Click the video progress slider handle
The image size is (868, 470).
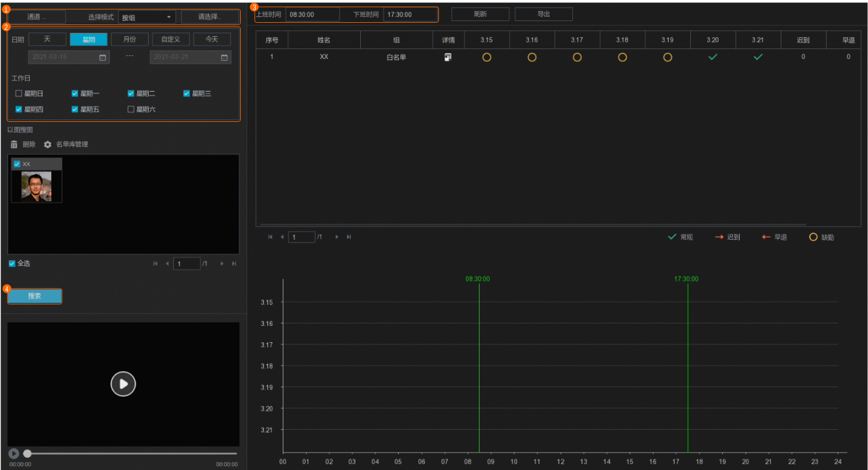coord(27,453)
